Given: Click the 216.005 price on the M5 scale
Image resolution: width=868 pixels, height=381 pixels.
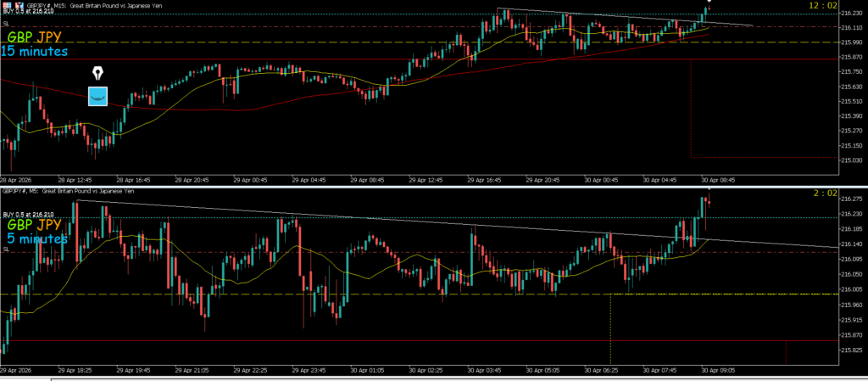Looking at the screenshot, I should (x=850, y=290).
